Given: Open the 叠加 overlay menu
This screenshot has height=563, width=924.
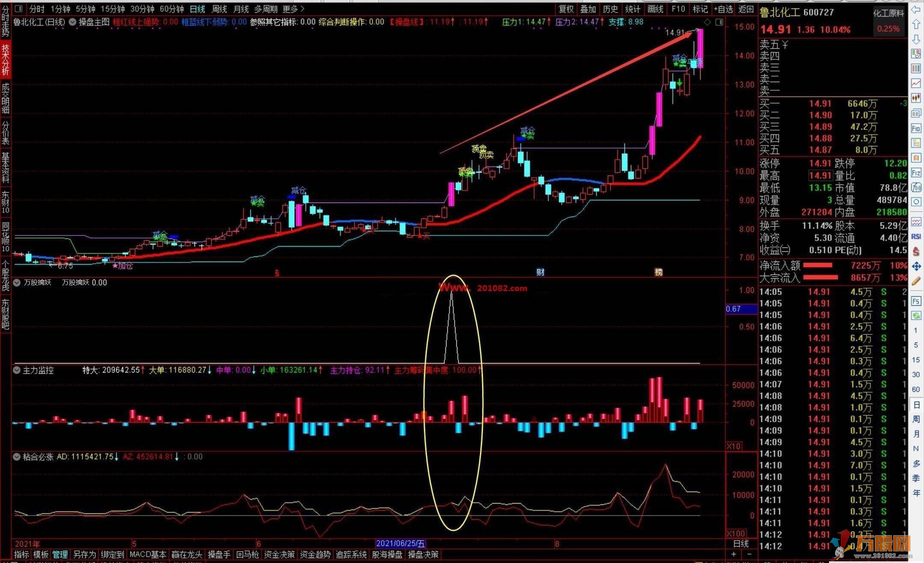Looking at the screenshot, I should 588,9.
